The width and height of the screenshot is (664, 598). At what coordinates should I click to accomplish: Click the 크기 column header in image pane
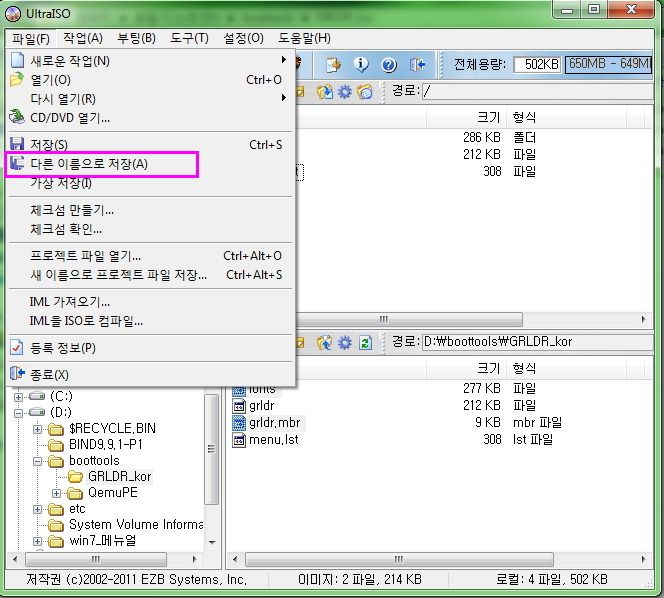pyautogui.click(x=466, y=117)
